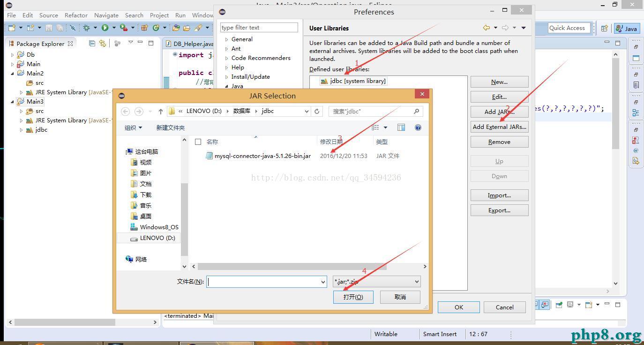Screen dimensions: 644x345
Task: Collapse the Main2 project node
Action: pyautogui.click(x=13, y=74)
